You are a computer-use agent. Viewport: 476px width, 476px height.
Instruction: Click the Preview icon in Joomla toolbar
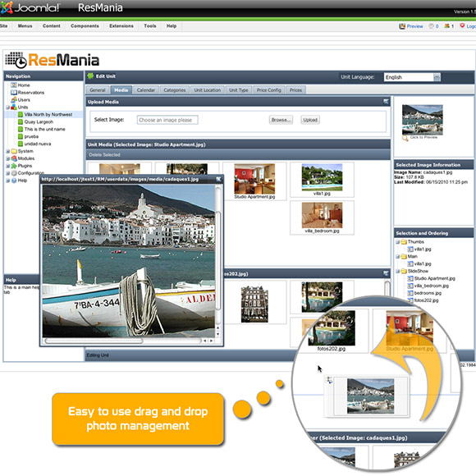[402, 26]
